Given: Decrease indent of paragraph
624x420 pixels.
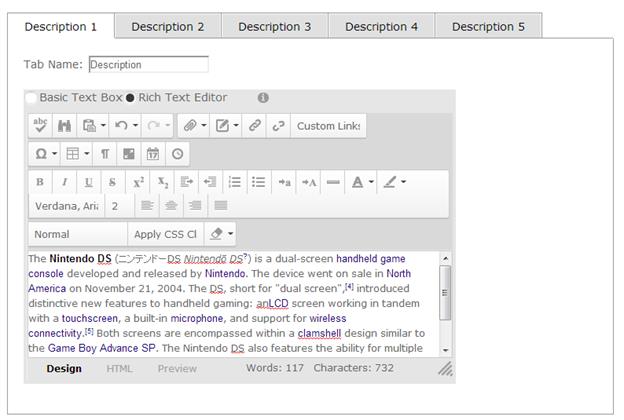Looking at the screenshot, I should (x=210, y=182).
